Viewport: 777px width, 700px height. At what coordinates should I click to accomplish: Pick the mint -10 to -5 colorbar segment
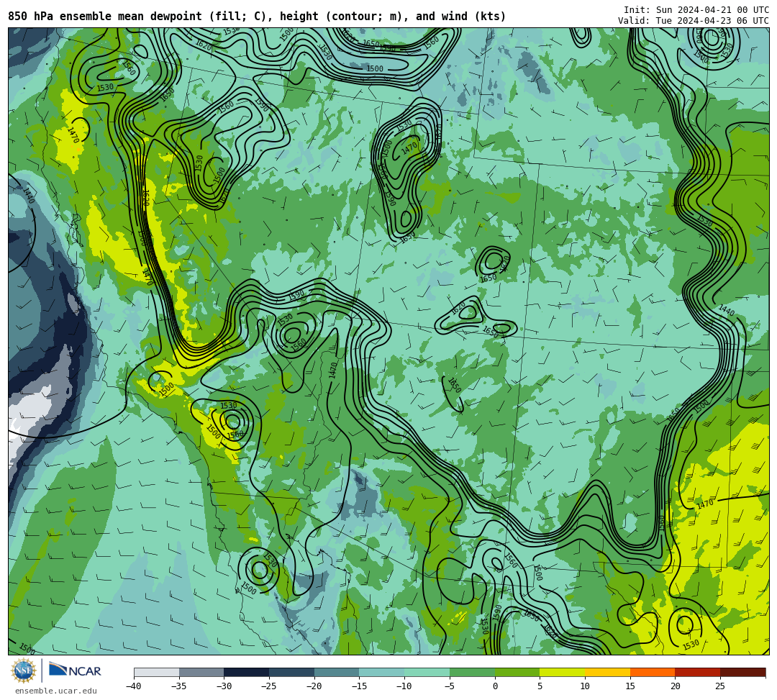click(x=427, y=672)
